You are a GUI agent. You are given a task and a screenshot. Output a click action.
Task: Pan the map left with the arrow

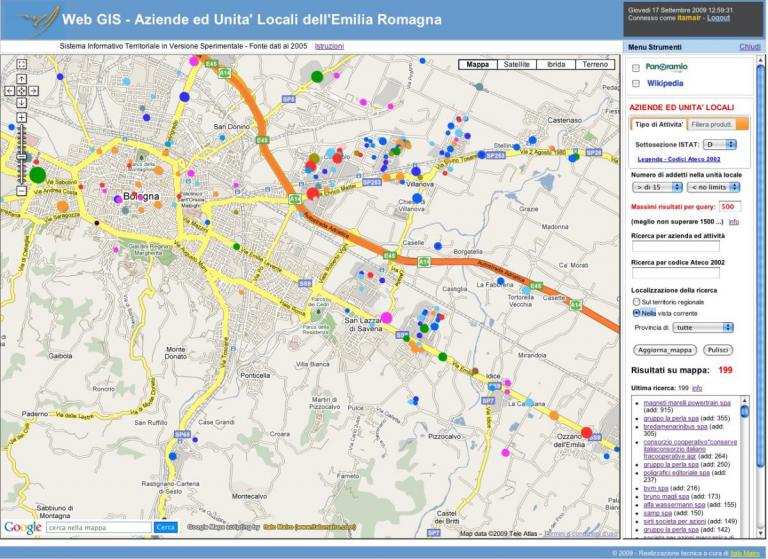[10, 91]
